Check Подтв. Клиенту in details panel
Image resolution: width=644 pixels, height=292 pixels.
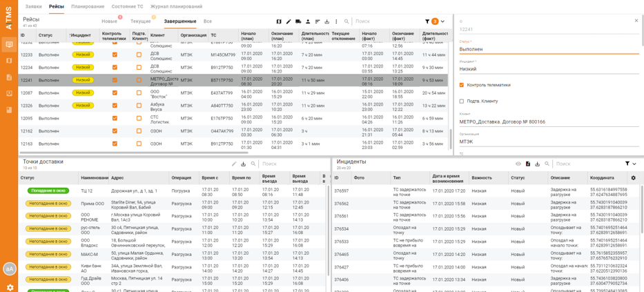pyautogui.click(x=462, y=101)
